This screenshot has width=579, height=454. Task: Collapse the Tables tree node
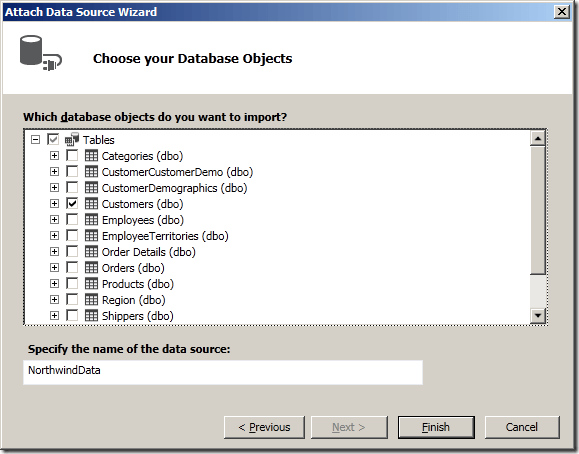35,140
